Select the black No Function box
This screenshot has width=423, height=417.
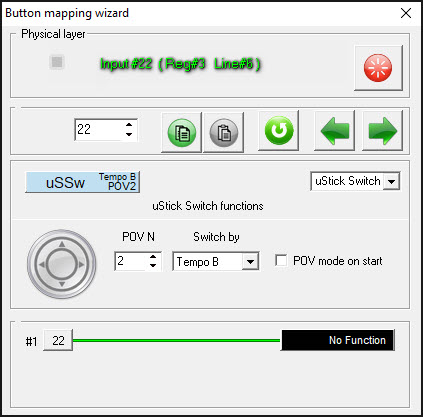click(x=338, y=340)
